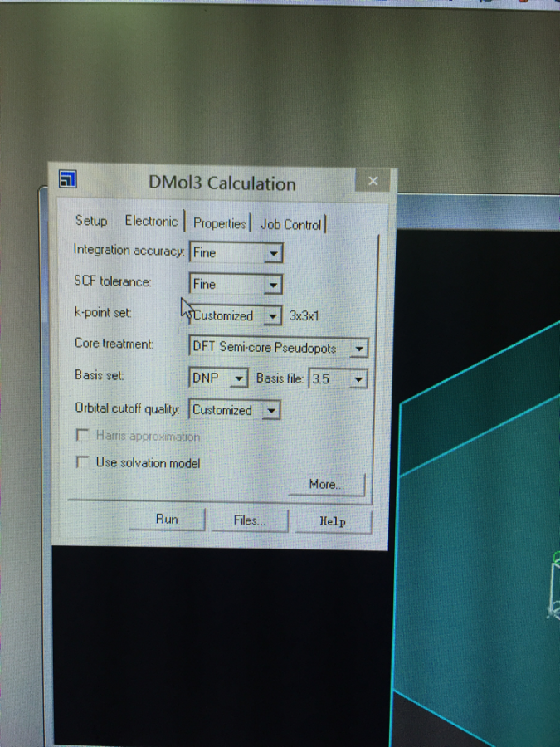560x747 pixels.
Task: Switch to the Setup tab
Action: (91, 221)
